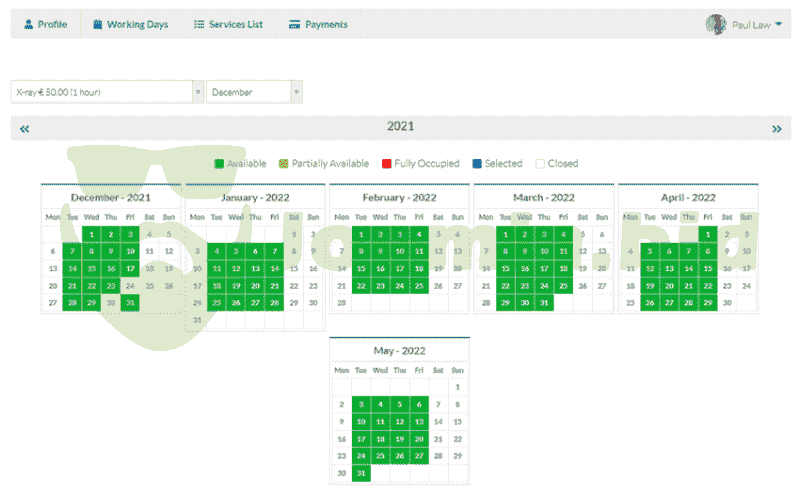Click the green Available legend swatch
The height and width of the screenshot is (494, 800).
(x=220, y=164)
